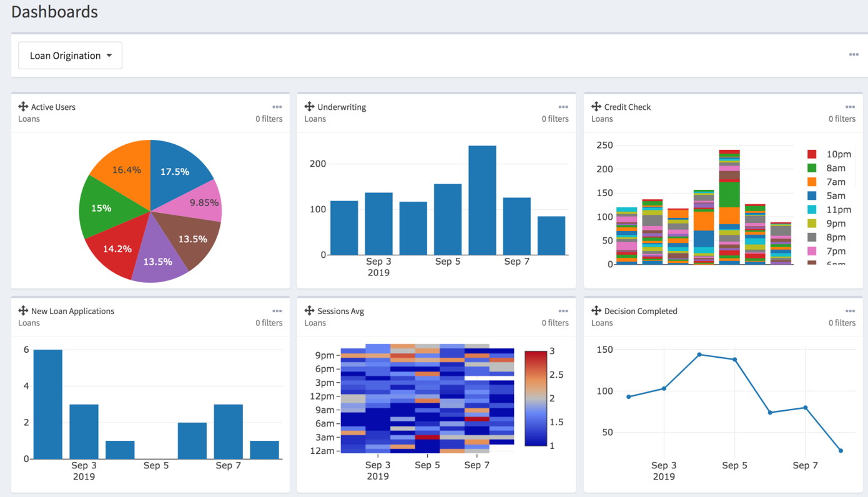
Task: Open the Sessions Avg widget menu
Action: point(563,311)
